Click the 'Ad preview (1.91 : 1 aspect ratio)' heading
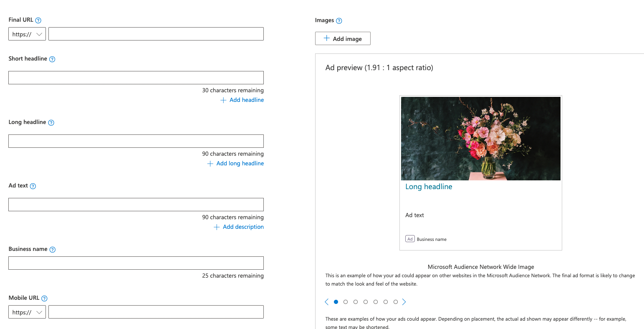Viewport: 644px width, 329px height. (379, 68)
